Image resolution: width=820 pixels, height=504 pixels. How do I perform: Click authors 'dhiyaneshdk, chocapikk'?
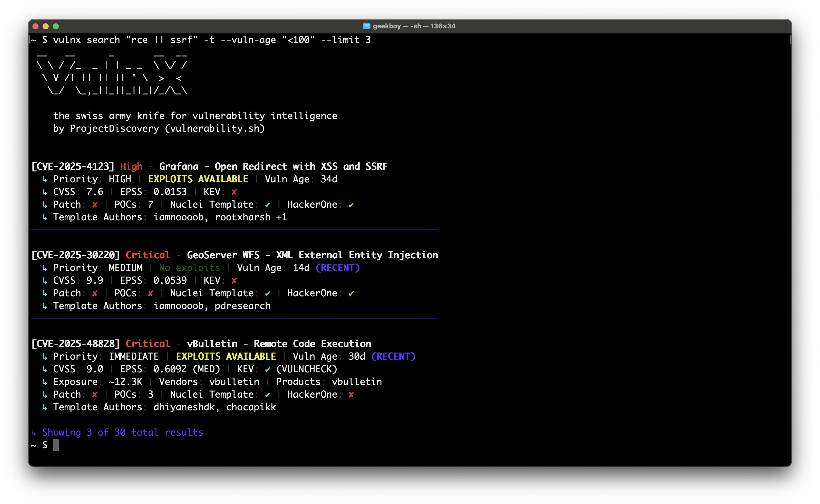tap(215, 407)
